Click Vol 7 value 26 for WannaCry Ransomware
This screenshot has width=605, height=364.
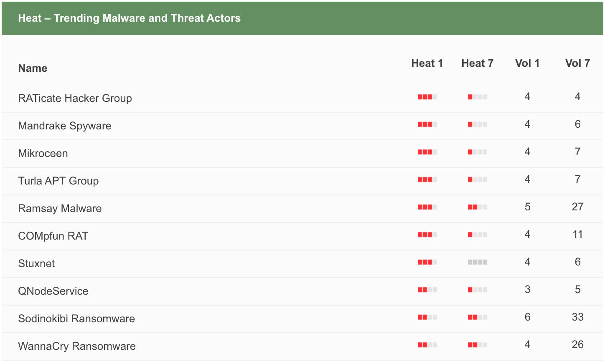(577, 344)
